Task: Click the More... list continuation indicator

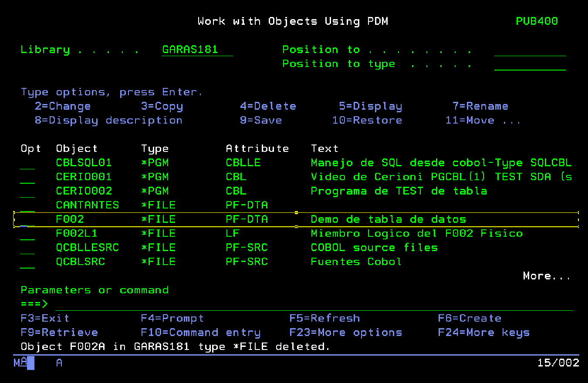Action: pyautogui.click(x=546, y=276)
